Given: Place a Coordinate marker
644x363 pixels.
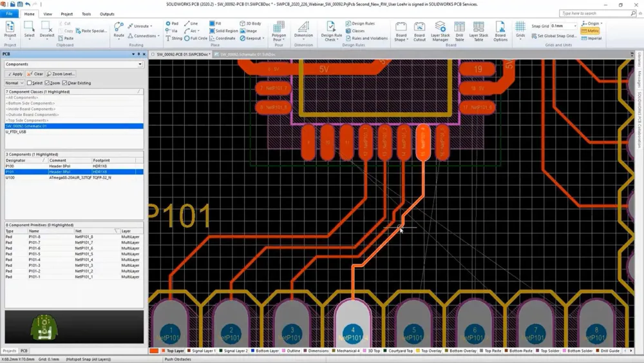Looking at the screenshot, I should 222,38.
